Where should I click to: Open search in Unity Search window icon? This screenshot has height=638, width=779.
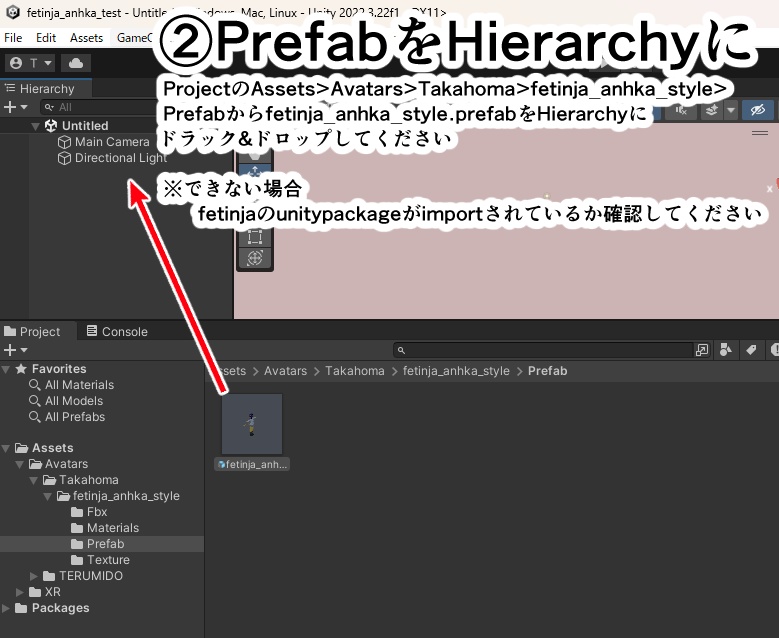point(702,350)
